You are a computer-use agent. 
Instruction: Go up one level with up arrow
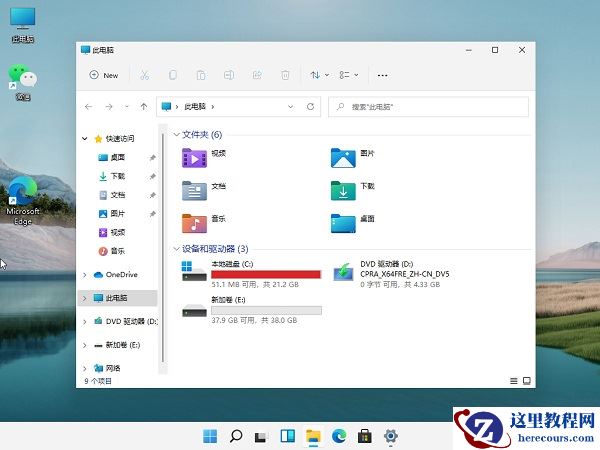tap(144, 106)
